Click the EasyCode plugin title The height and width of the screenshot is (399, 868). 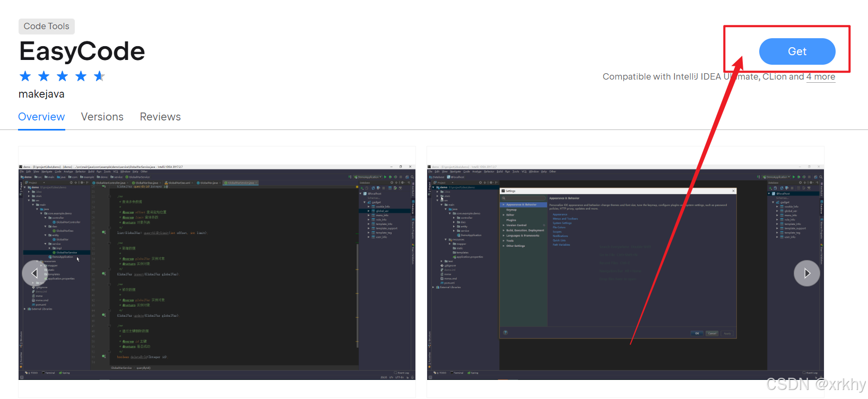[82, 51]
